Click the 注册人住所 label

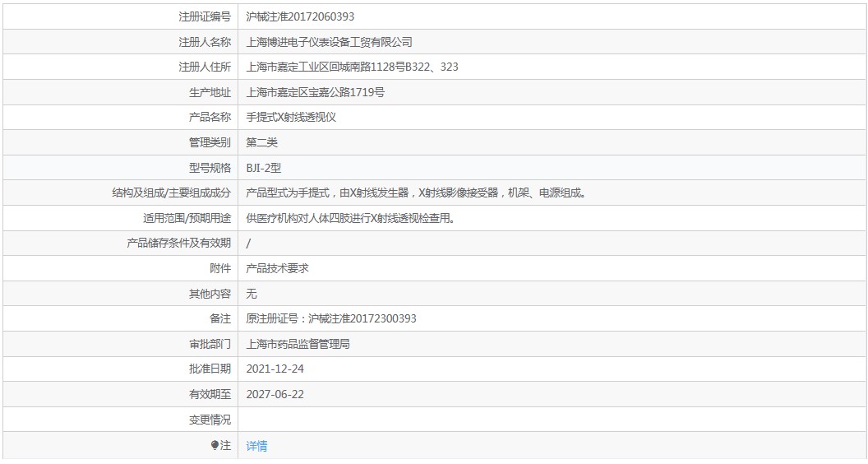[205, 67]
